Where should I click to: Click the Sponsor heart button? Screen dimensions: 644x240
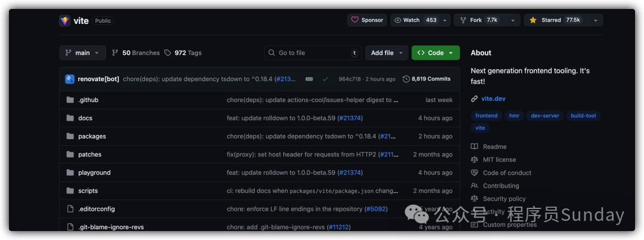[x=367, y=20]
